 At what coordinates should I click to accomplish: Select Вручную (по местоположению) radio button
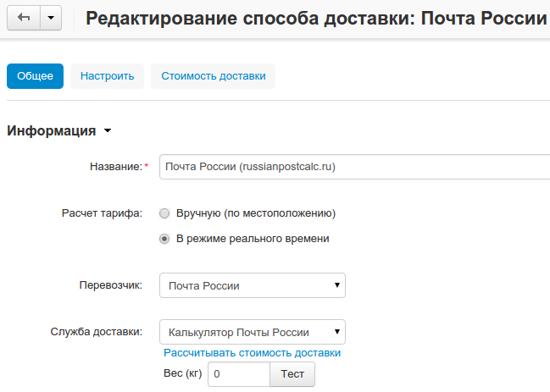[164, 213]
